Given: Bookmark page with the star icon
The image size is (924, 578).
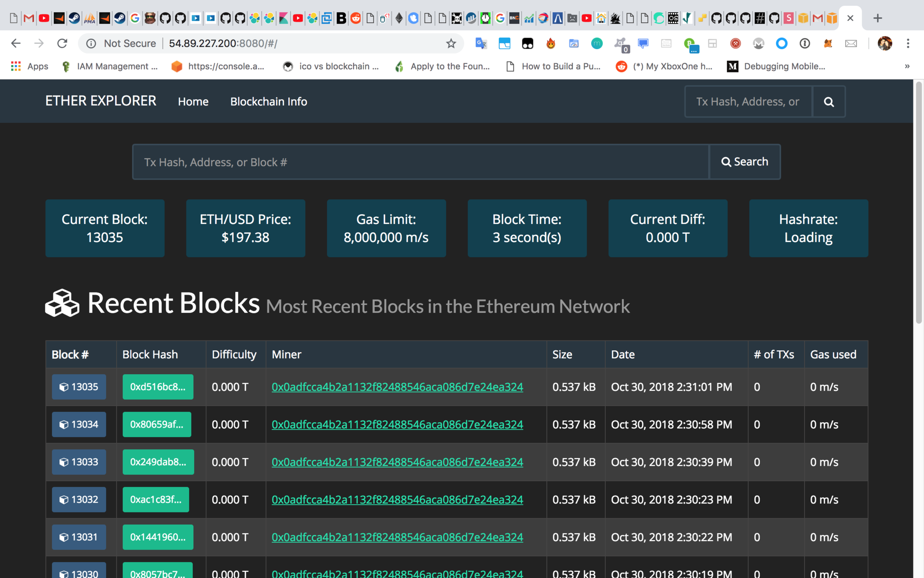Looking at the screenshot, I should pos(451,43).
